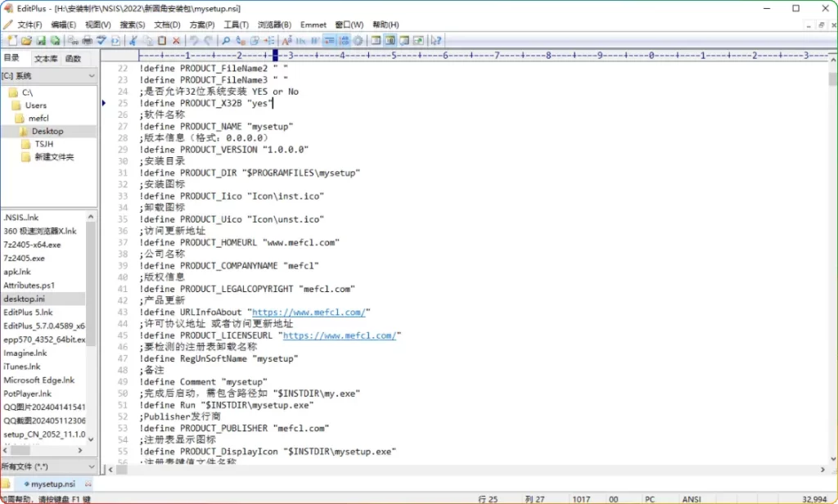Toggle the bookmark marker beside line 25
The width and height of the screenshot is (838, 504).
[x=104, y=103]
